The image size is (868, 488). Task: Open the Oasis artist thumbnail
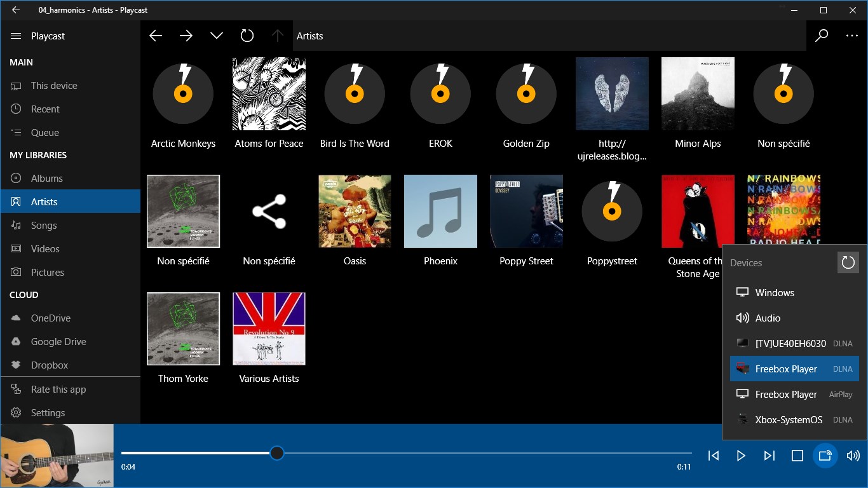(x=355, y=211)
